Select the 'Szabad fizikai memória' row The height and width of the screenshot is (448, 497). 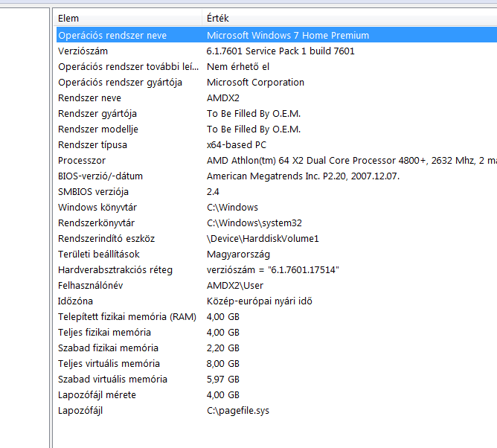tap(277, 348)
